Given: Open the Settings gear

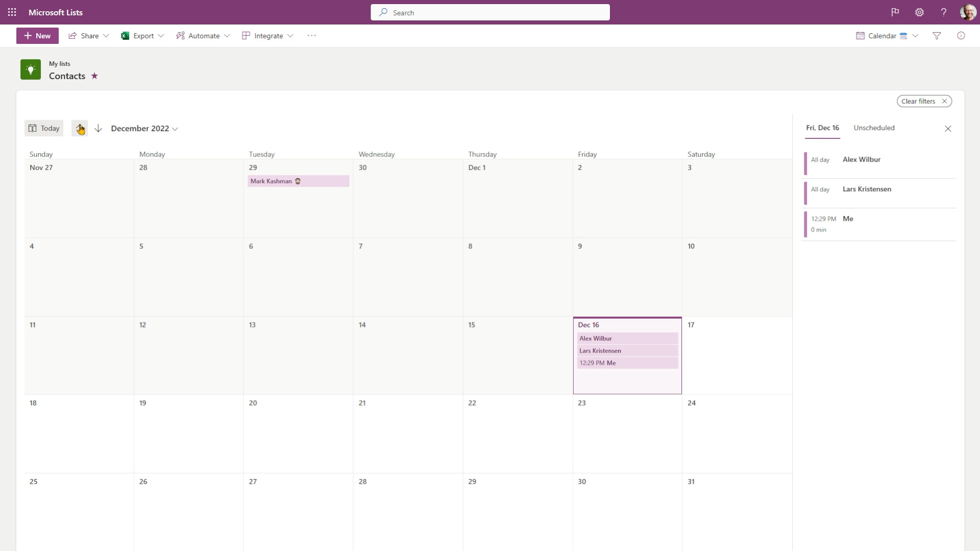Looking at the screenshot, I should [919, 12].
